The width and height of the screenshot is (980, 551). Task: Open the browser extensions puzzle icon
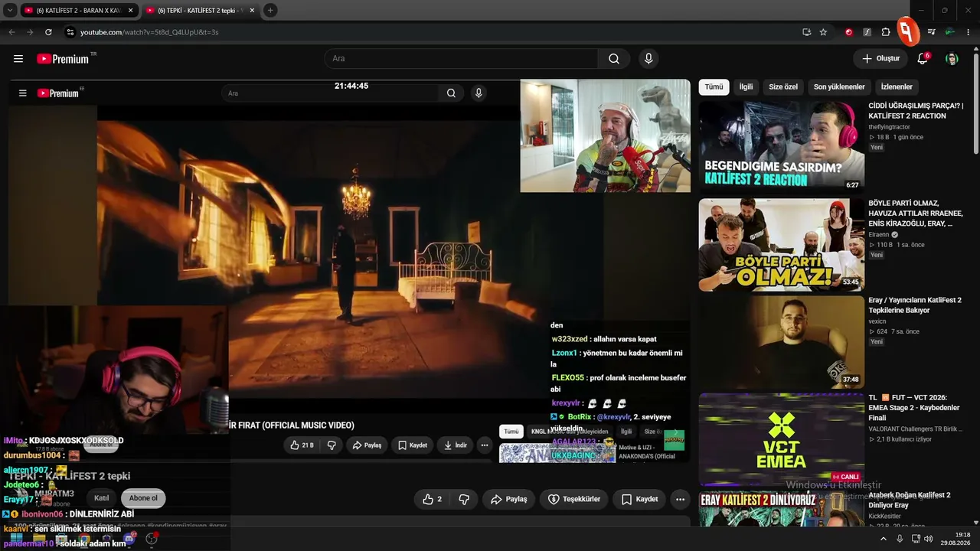(x=886, y=32)
